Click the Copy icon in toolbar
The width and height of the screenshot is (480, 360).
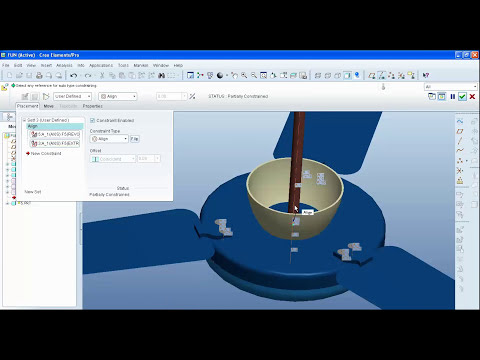[112, 76]
